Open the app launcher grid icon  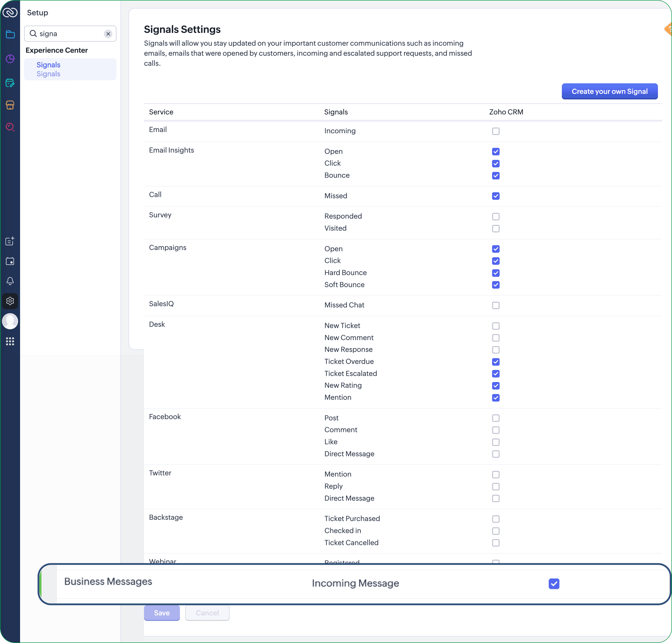click(x=10, y=341)
